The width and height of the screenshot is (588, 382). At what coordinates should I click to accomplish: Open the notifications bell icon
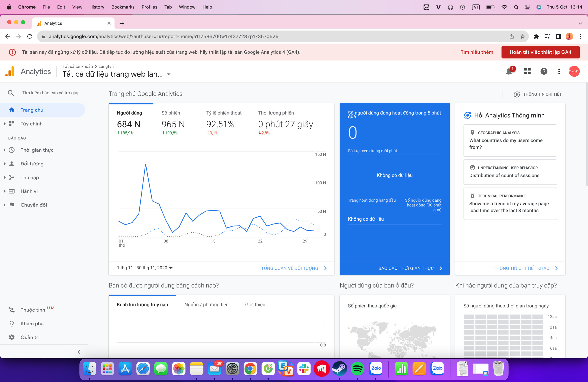(x=509, y=71)
